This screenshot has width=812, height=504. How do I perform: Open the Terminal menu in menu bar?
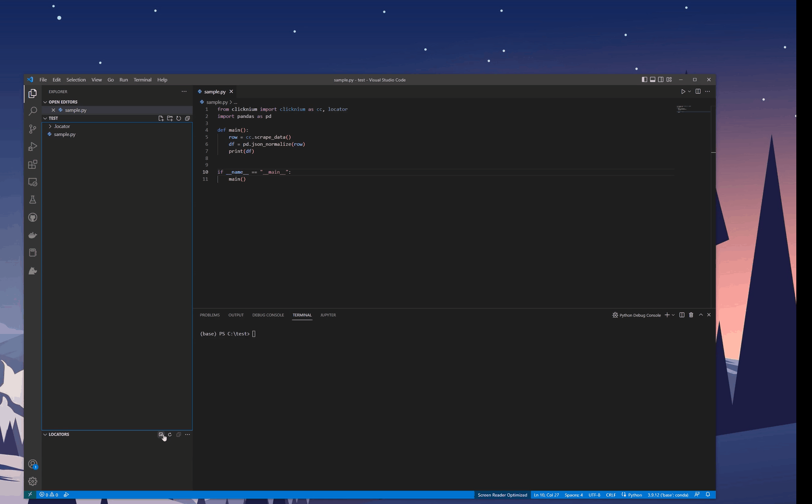[x=142, y=80]
